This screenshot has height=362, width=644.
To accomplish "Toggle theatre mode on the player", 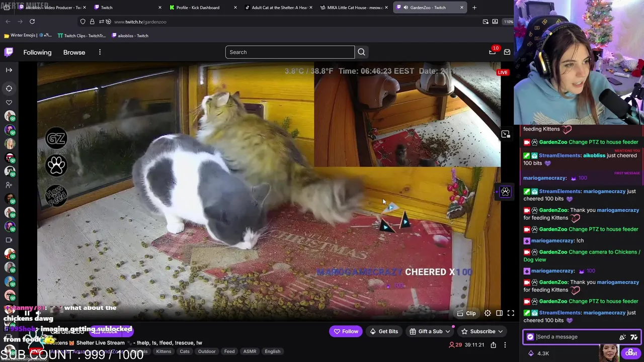I will pos(499,313).
